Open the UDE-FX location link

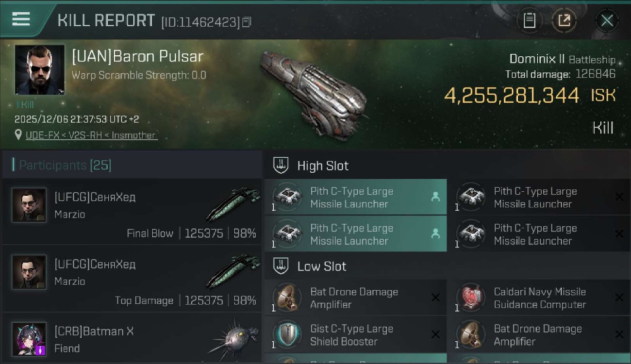(91, 135)
